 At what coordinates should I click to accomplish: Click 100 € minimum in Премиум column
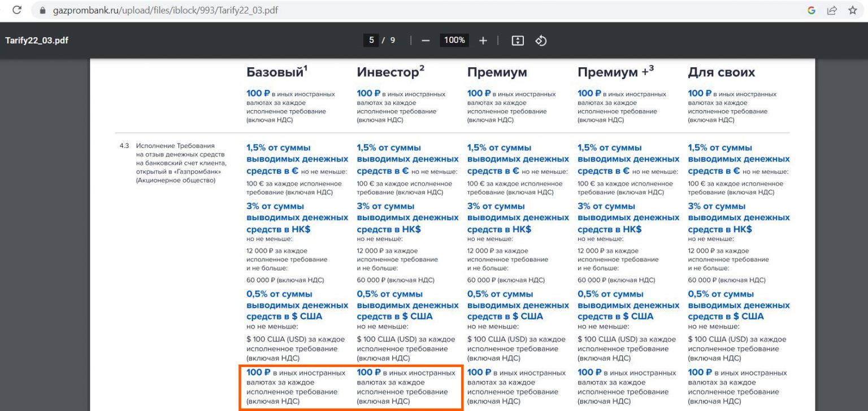click(x=515, y=188)
